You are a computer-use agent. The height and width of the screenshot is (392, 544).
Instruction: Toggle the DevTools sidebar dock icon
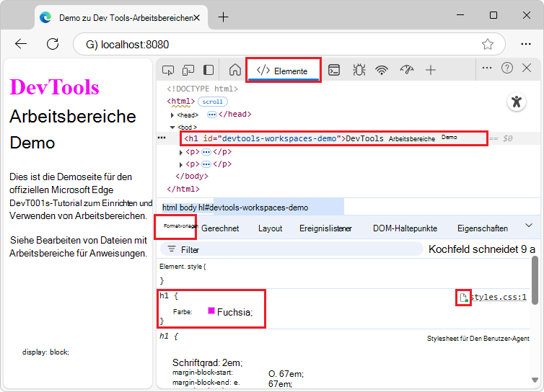[209, 70]
